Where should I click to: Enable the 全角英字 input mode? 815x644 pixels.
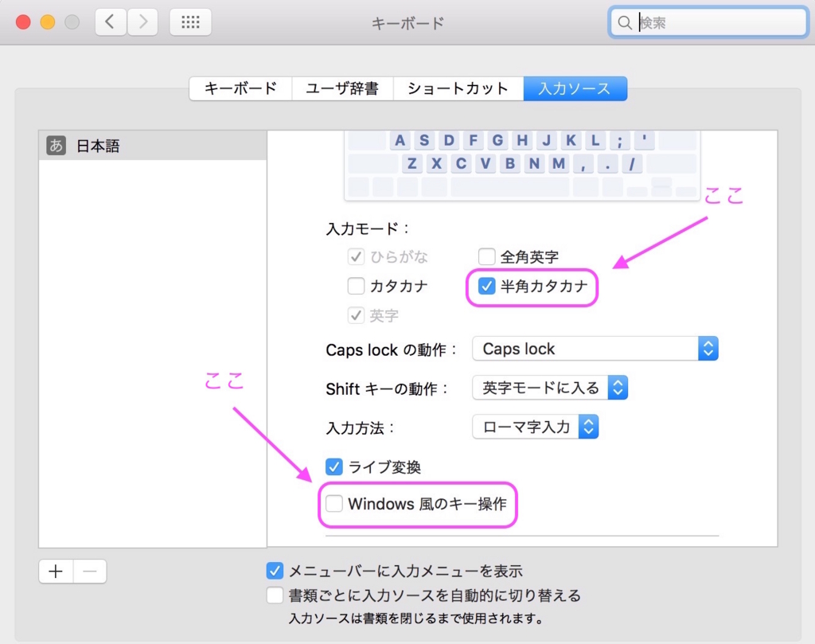click(x=486, y=256)
